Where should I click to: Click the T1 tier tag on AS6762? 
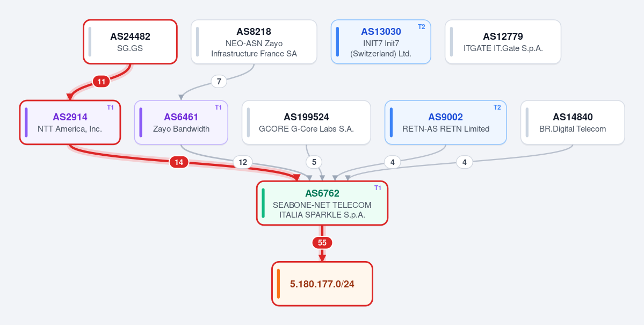[378, 188]
